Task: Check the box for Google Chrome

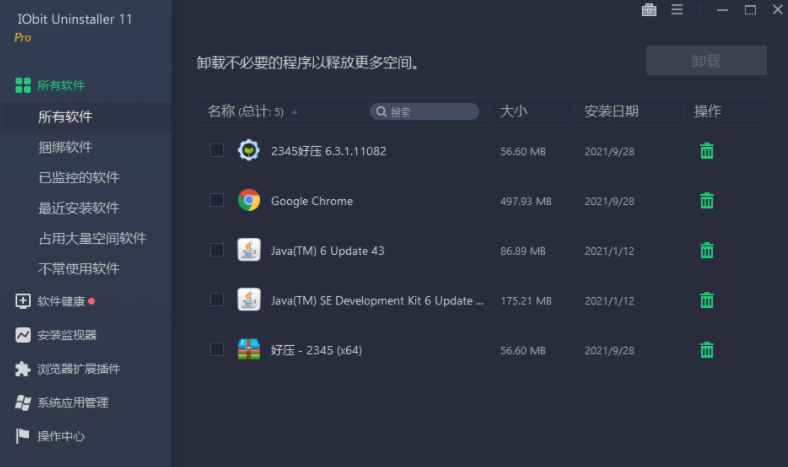Action: pos(216,201)
